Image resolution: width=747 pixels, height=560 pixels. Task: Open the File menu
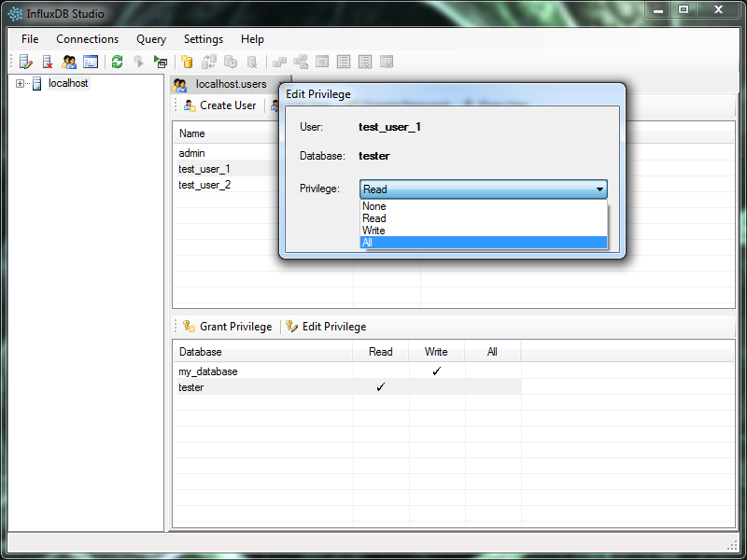(30, 39)
